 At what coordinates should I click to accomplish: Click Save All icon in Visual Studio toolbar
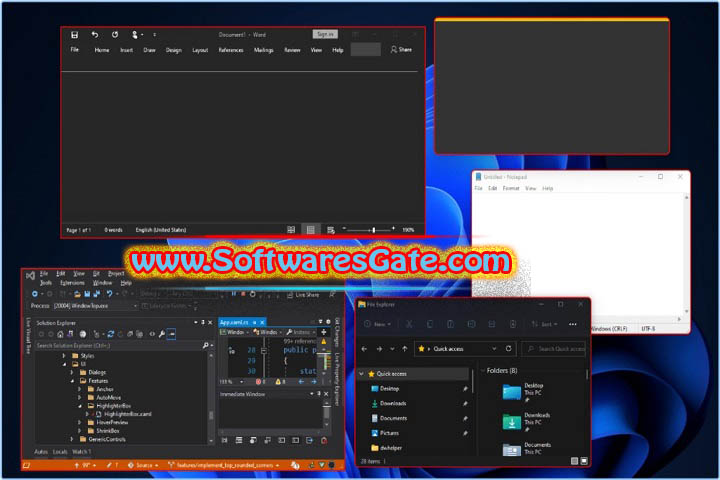[96, 294]
